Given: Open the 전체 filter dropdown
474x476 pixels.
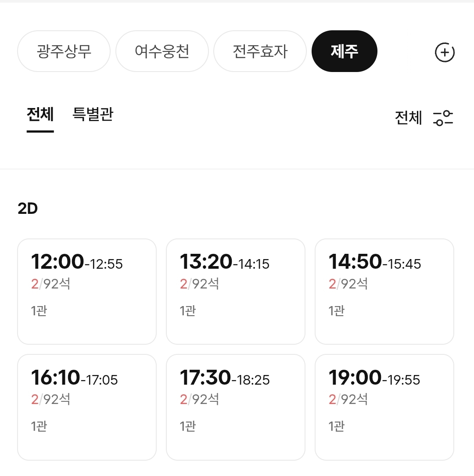Looking at the screenshot, I should click(409, 118).
